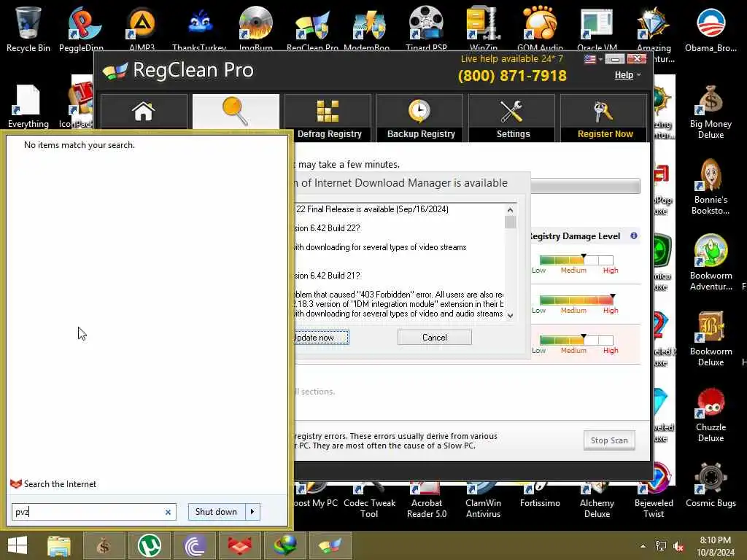Launch GOM Audio desktop shortcut

pyautogui.click(x=541, y=28)
